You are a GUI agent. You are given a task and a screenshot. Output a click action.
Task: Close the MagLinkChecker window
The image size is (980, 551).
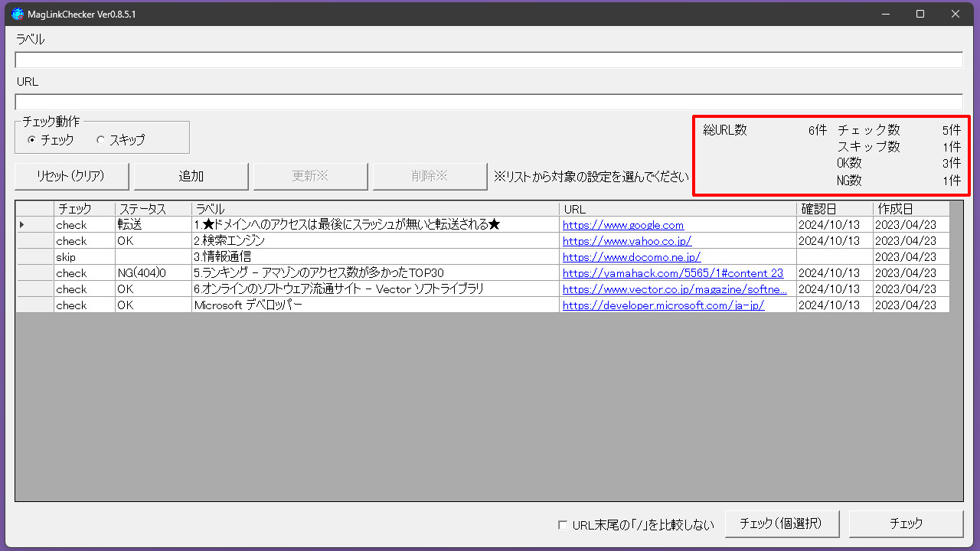955,14
